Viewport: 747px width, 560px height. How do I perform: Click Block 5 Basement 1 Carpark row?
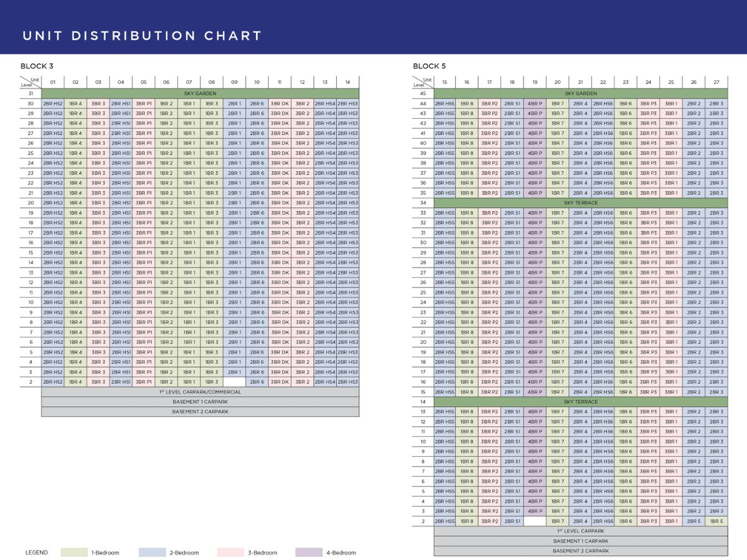(x=581, y=541)
